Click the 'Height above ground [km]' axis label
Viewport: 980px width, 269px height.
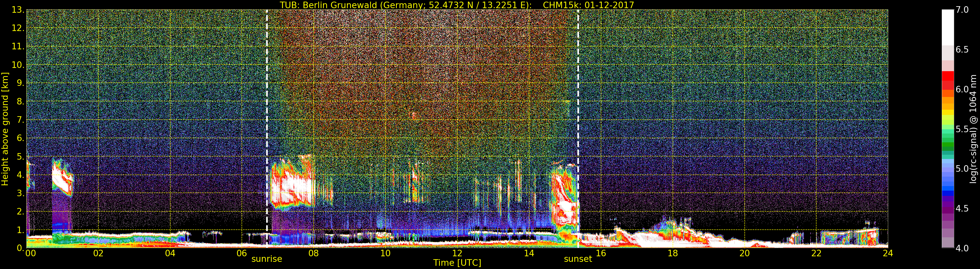[5, 129]
